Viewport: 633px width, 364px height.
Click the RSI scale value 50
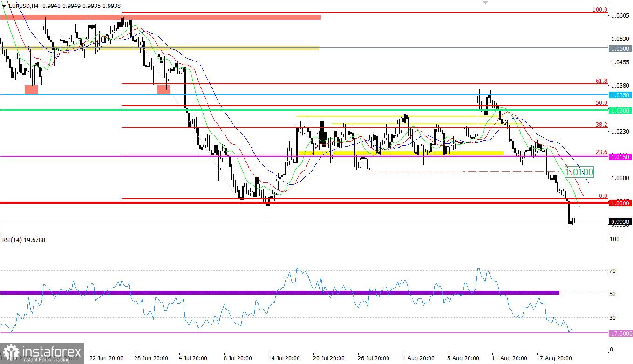(x=613, y=294)
